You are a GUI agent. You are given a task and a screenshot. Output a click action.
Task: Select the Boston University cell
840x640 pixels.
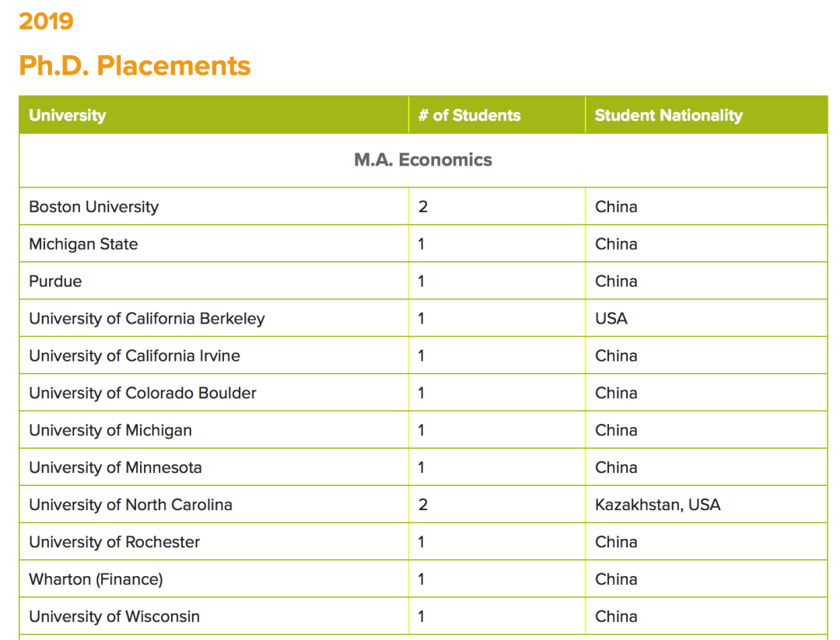93,207
